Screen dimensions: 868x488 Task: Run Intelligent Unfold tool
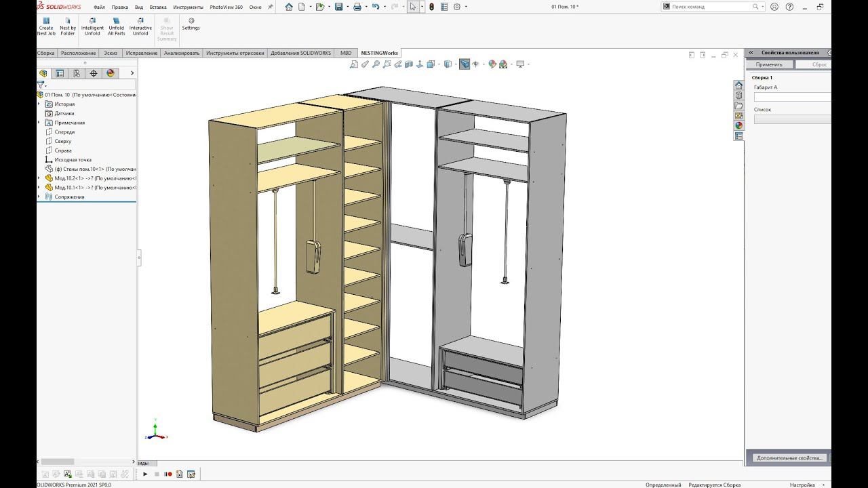92,27
